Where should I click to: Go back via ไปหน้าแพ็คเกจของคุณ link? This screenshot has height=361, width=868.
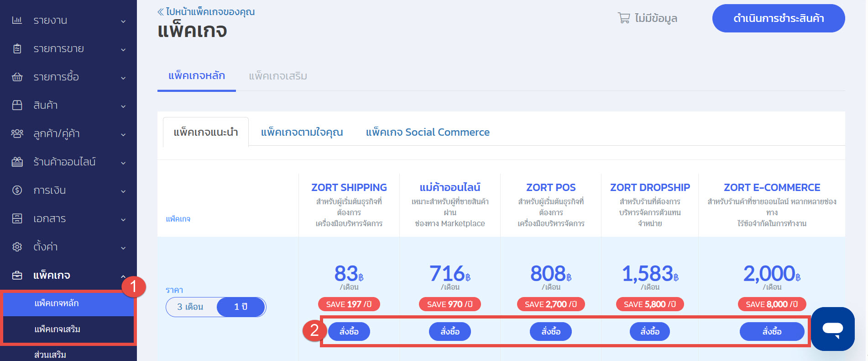(x=206, y=12)
